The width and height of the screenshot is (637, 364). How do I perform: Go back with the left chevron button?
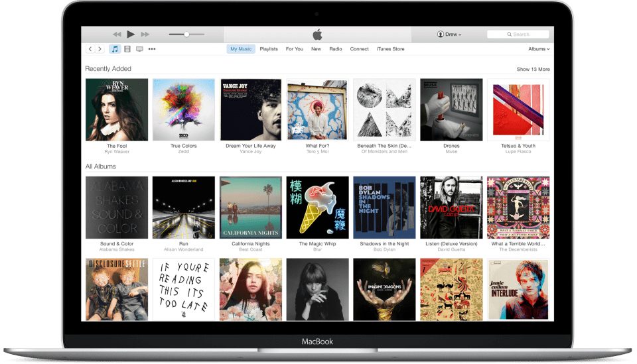90,48
